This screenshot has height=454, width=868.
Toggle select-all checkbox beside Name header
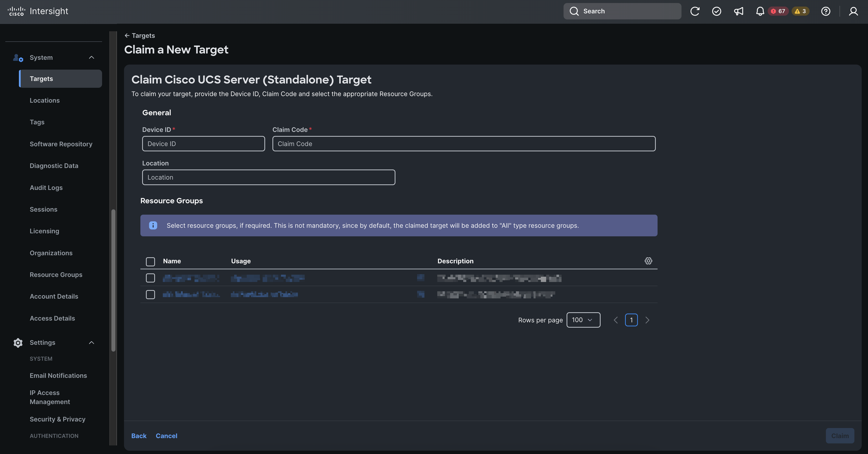pyautogui.click(x=150, y=261)
